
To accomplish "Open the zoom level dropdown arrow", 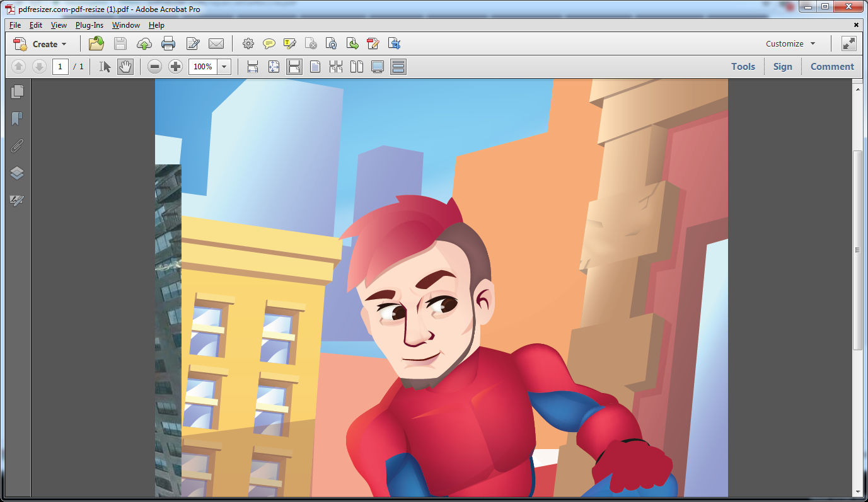I will pos(224,67).
